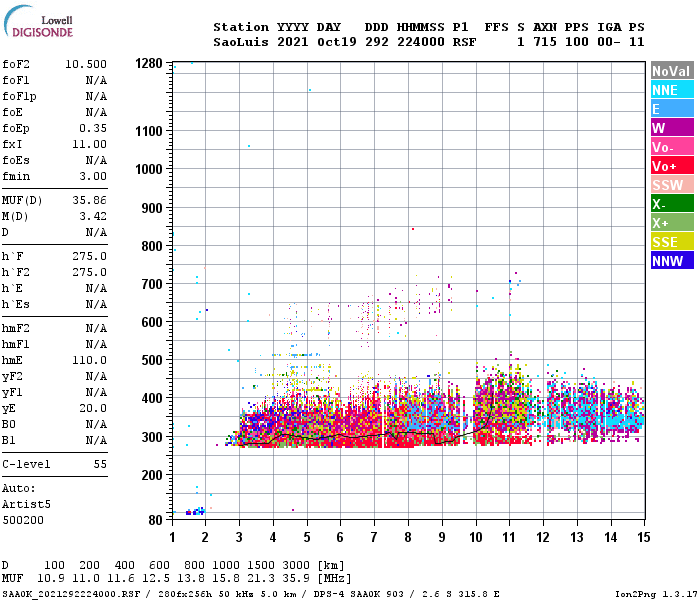Click the RSF program value in header
Viewport: 700px width, 600px height.
point(464,42)
